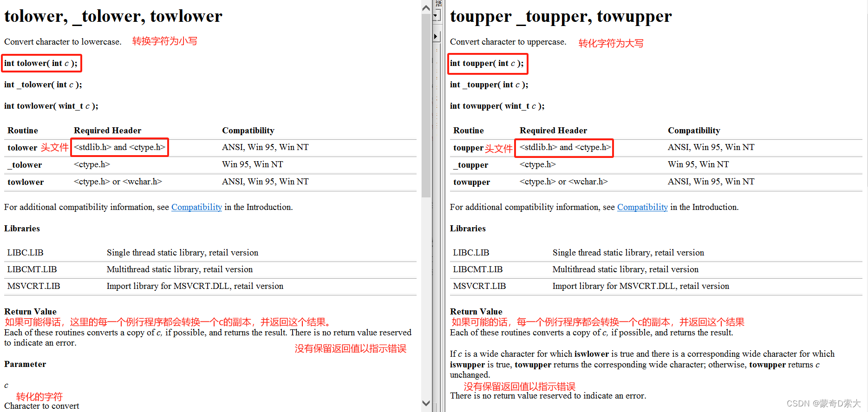The image size is (868, 412).
Task: Click the prototype "int _tolower( int c );"
Action: (x=43, y=85)
